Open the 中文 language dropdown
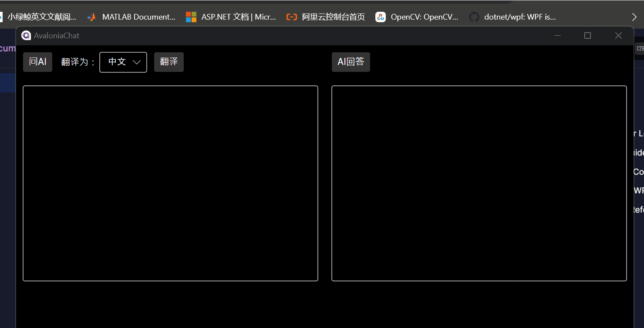The image size is (644, 328). click(x=123, y=62)
